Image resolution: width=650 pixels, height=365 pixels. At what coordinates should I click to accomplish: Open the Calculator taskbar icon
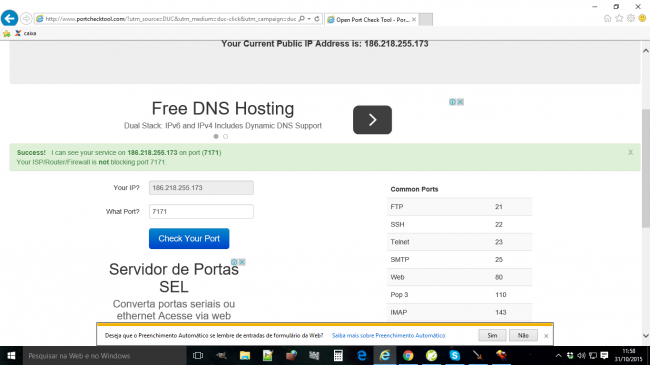pyautogui.click(x=338, y=355)
